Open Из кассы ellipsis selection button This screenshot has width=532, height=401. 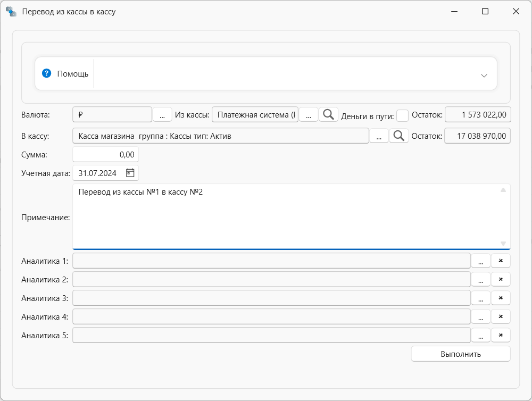309,115
